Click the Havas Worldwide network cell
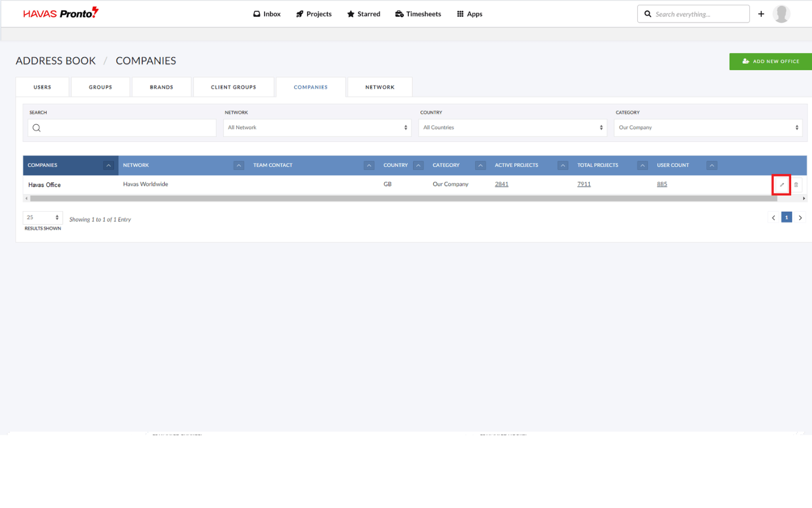Viewport: 812px width, 508px height. pyautogui.click(x=145, y=184)
